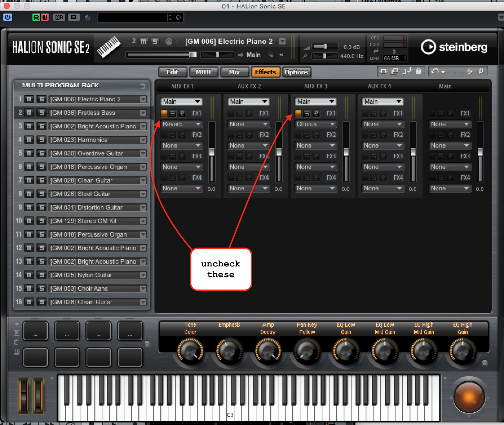Toggle the header Solo button beside slot number 2
504x425 pixels.
(155, 42)
